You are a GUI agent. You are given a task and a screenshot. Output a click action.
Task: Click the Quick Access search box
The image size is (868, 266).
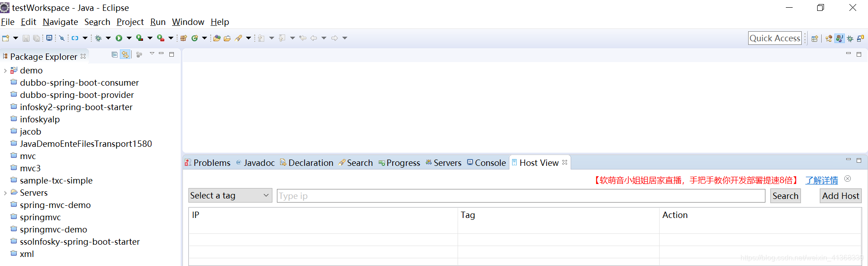(x=774, y=38)
